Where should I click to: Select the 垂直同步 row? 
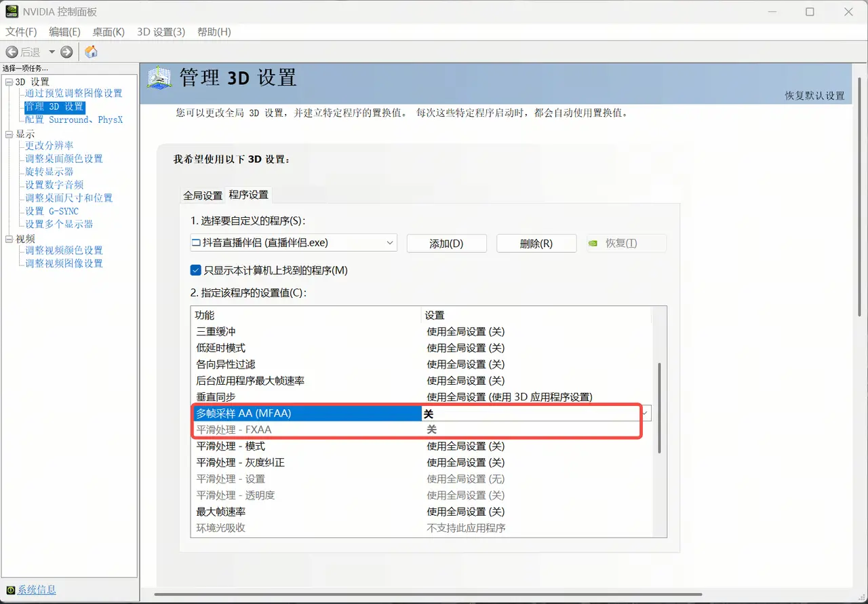[x=421, y=397]
